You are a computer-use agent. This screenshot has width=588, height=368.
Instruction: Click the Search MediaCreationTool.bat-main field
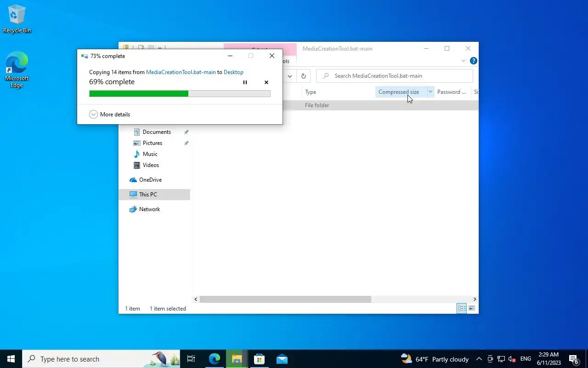[x=395, y=76]
